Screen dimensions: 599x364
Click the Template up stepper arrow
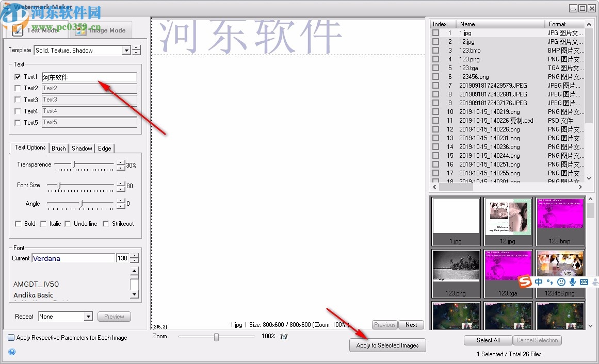135,47
